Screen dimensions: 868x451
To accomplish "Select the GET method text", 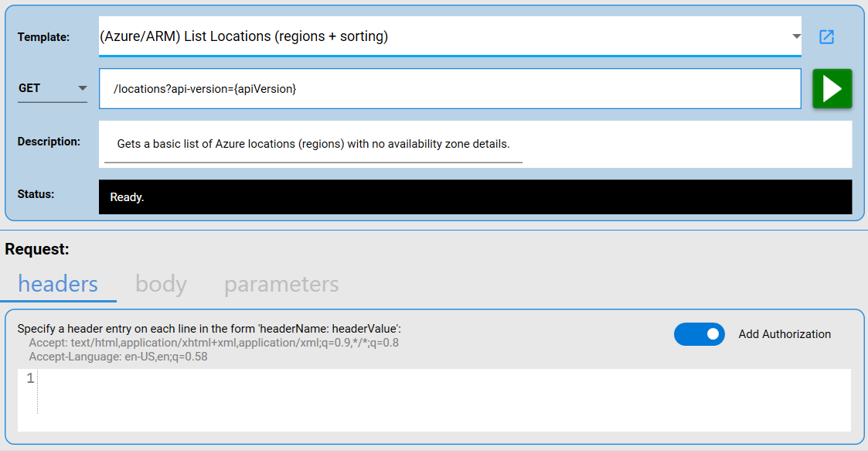I will pos(30,88).
